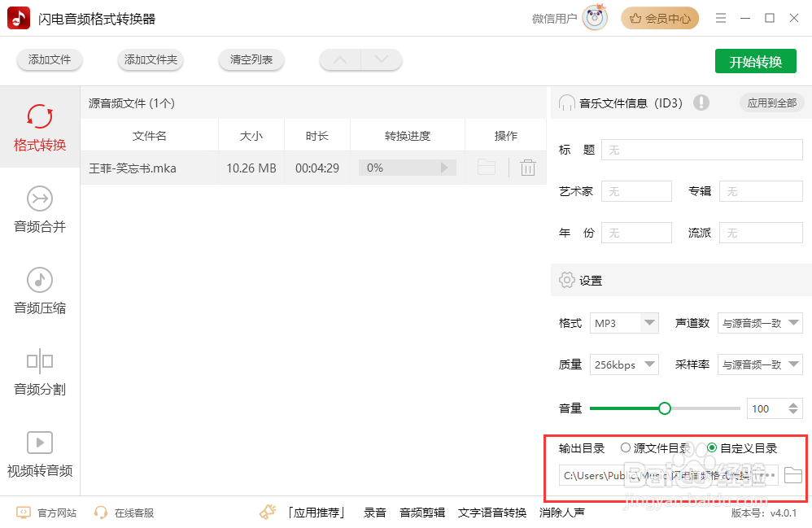The height and width of the screenshot is (528, 812).
Task: Open the 质量 256kbps dropdown
Action: 648,364
